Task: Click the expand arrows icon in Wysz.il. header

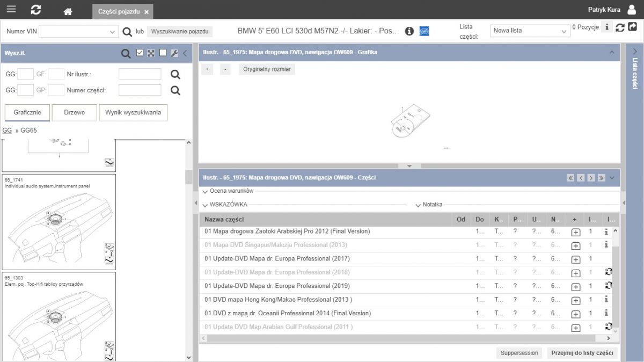Action: [x=151, y=53]
